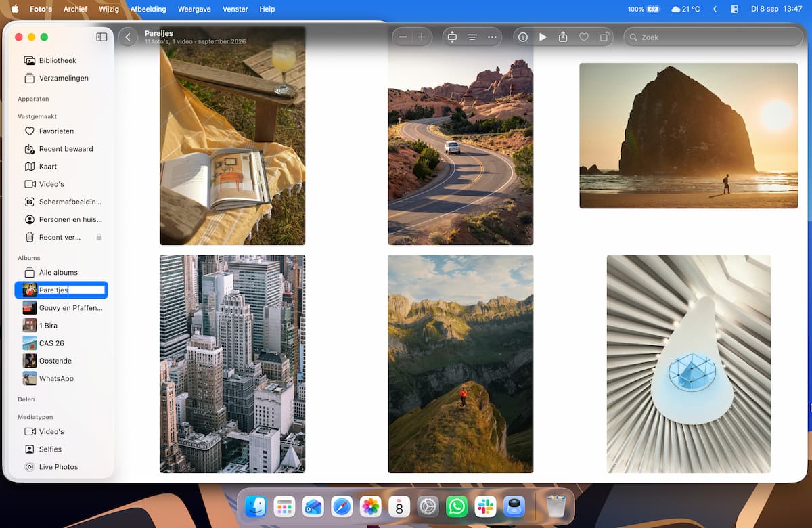Zoom in with the plus button

(422, 37)
